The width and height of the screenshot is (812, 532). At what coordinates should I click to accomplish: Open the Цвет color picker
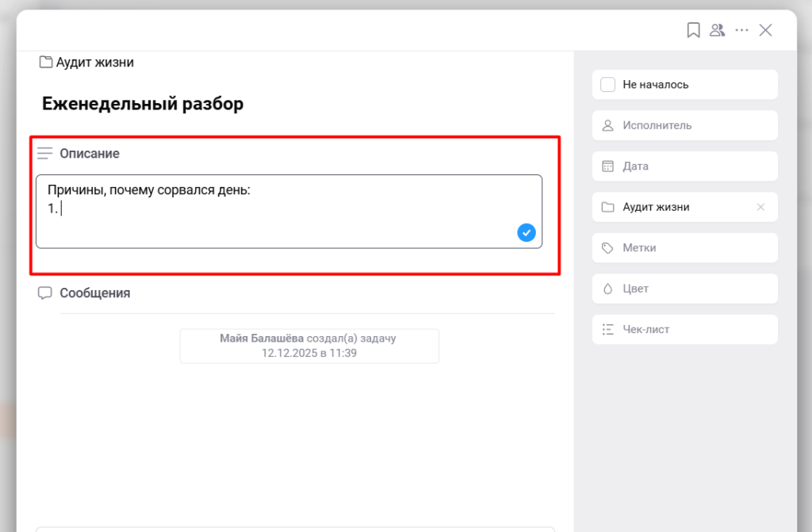click(x=684, y=289)
